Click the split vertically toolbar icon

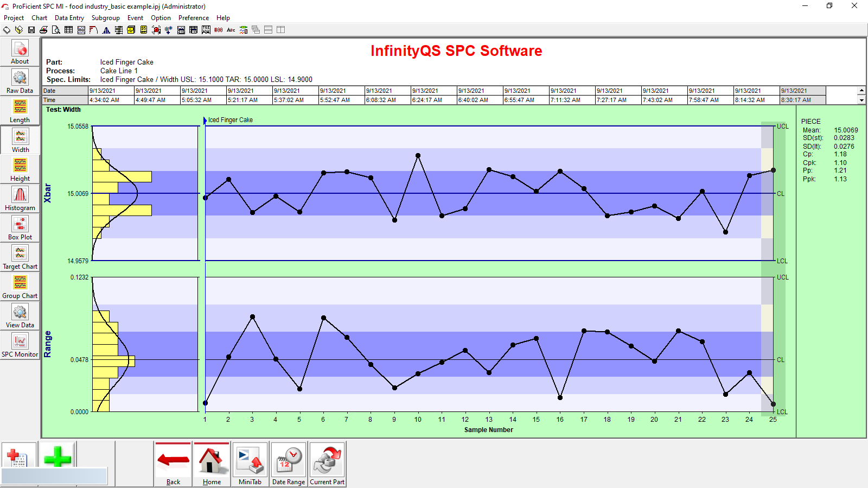click(280, 30)
